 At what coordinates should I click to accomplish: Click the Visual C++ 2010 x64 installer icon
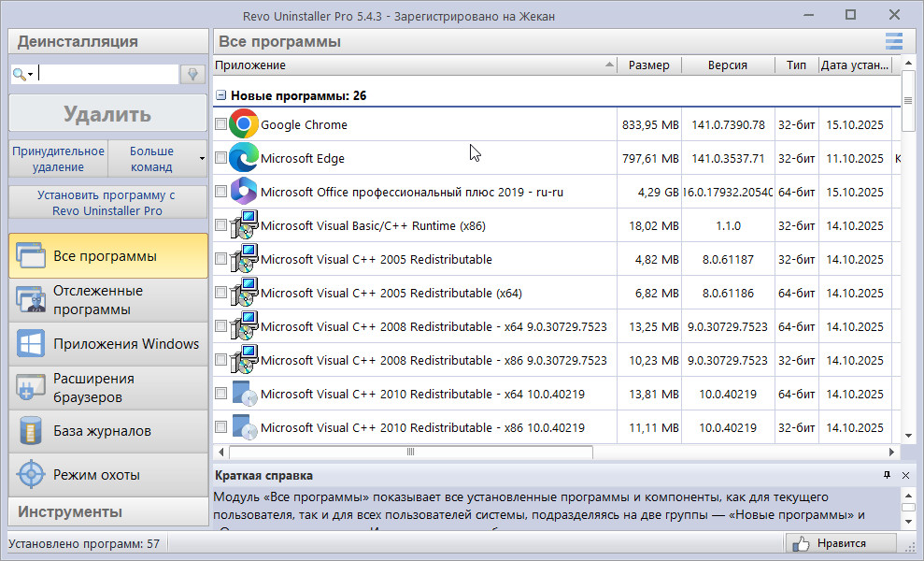(244, 394)
